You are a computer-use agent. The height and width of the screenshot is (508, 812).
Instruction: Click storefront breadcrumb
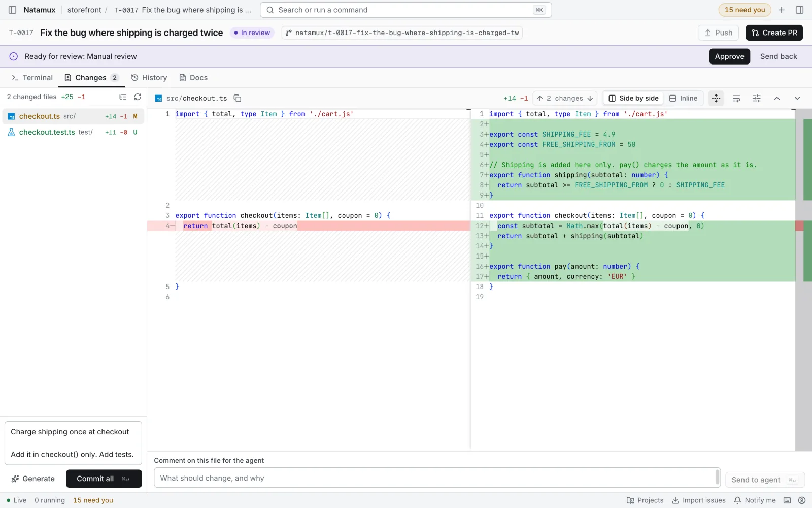[84, 10]
